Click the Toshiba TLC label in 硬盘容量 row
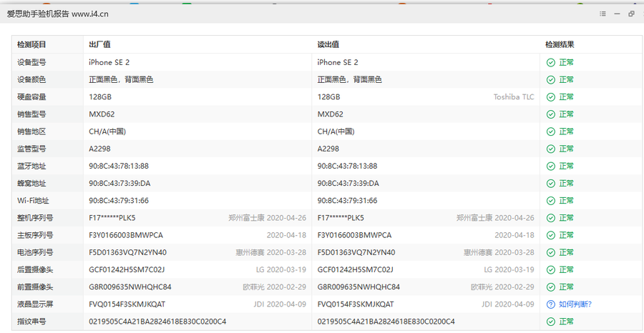This screenshot has height=333, width=644. [513, 97]
